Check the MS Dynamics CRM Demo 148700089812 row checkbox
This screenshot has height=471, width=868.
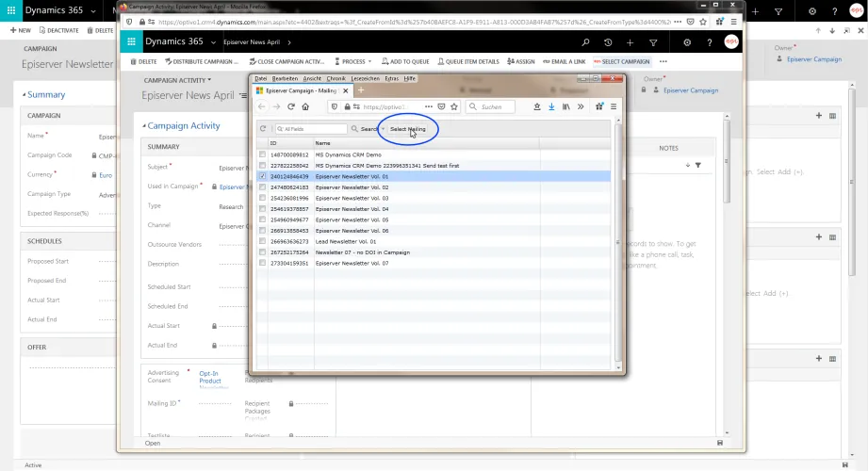(x=262, y=154)
